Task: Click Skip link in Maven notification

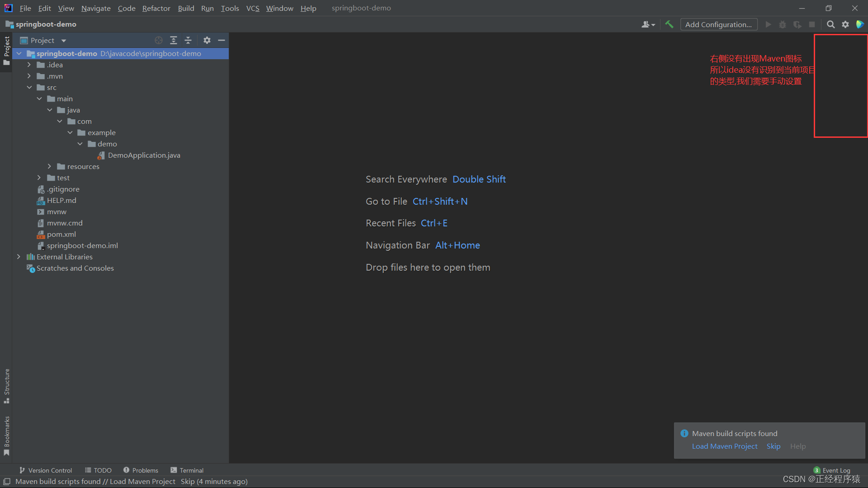Action: pyautogui.click(x=774, y=446)
